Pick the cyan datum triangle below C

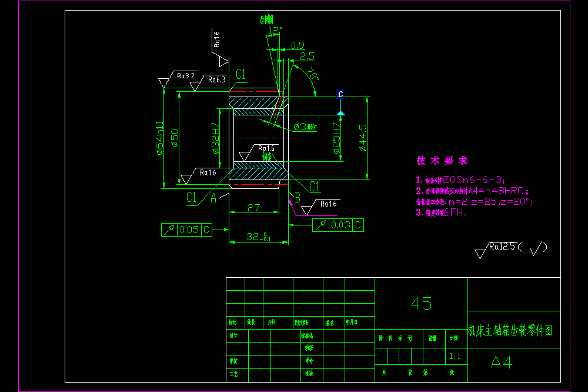coord(340,113)
